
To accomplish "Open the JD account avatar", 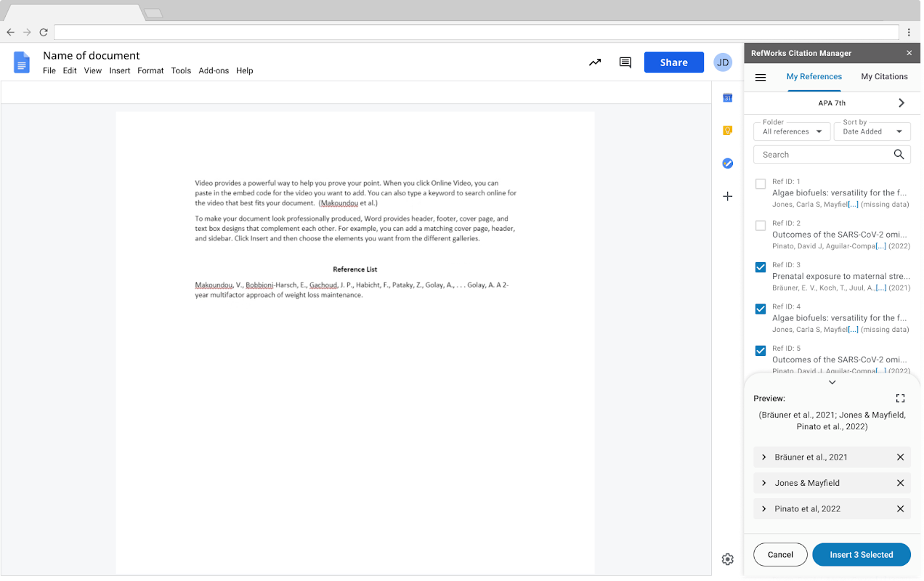I will [723, 62].
